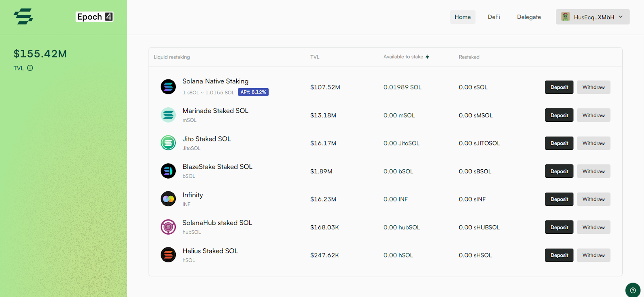Click the Infinity INF token icon
Image resolution: width=644 pixels, height=297 pixels.
click(168, 199)
